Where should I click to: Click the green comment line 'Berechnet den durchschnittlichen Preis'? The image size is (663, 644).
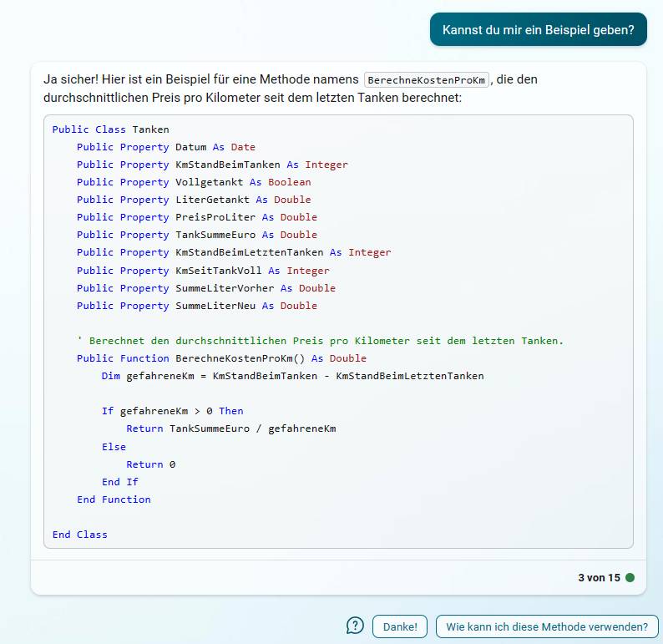[x=321, y=341]
